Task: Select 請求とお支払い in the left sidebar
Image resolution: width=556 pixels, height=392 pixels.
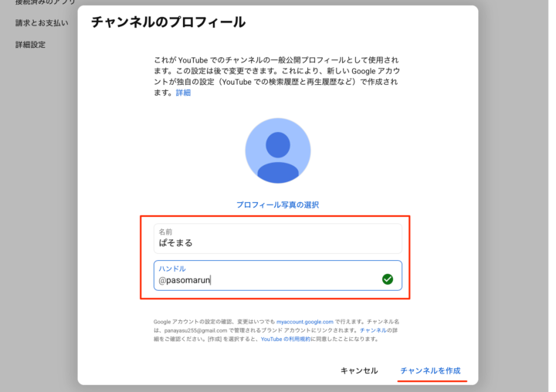Action: [42, 22]
